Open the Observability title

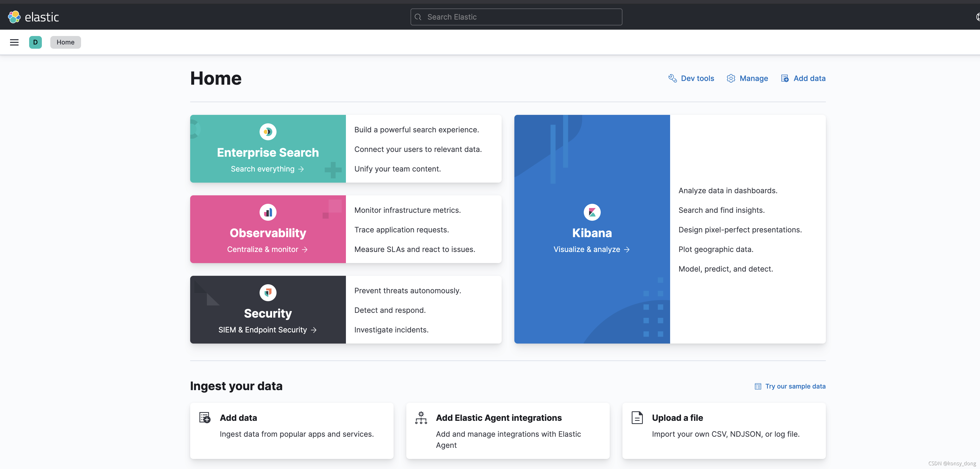click(x=268, y=233)
